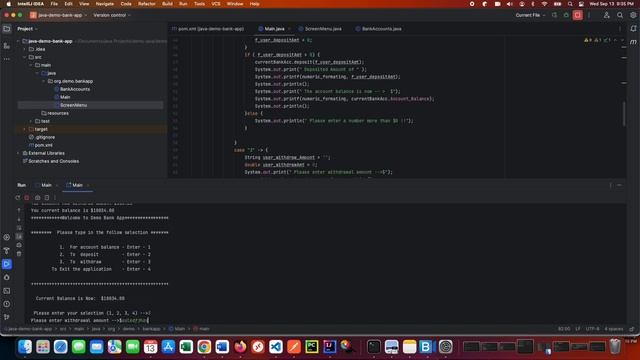Viewport: 640px width, 360px height.
Task: Open IDE settings gear icon
Action: (x=633, y=15)
